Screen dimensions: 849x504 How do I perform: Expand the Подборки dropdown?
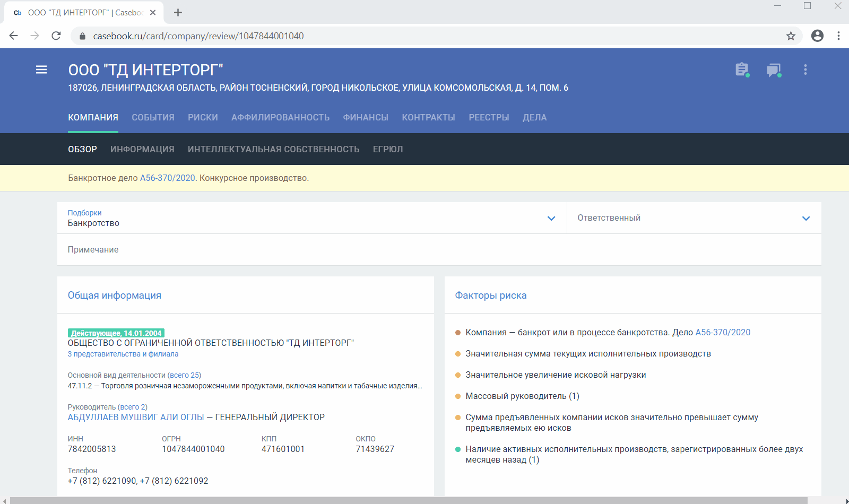pyautogui.click(x=551, y=218)
